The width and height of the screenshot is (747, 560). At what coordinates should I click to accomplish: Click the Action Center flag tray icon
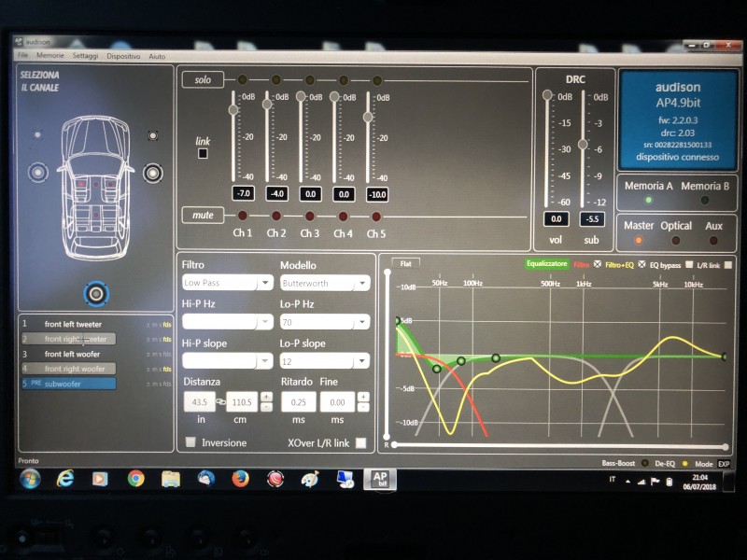coord(655,482)
